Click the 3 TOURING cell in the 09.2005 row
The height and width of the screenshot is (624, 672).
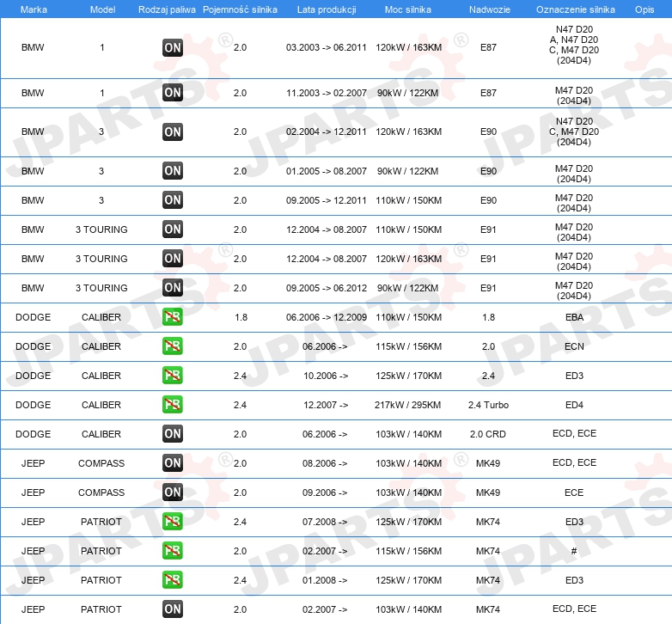coord(101,288)
